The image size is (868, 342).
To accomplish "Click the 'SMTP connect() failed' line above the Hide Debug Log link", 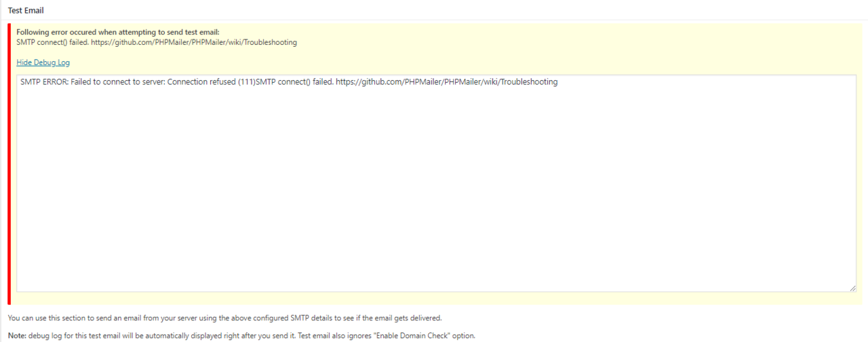I will pos(157,42).
